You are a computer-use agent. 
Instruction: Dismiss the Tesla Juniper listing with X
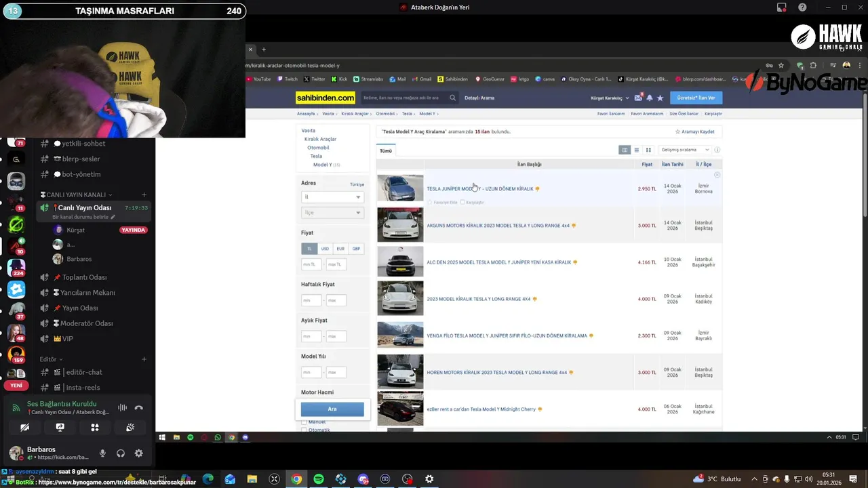[x=717, y=175]
